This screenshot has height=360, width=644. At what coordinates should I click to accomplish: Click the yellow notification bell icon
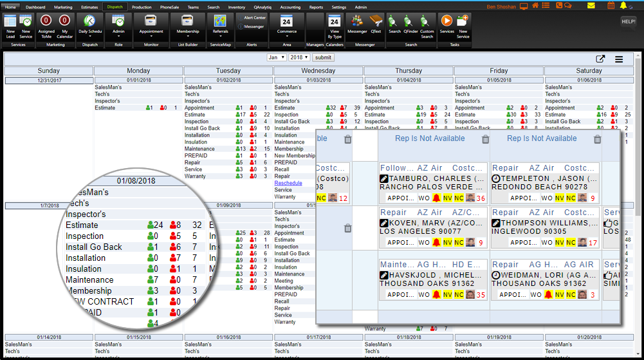pos(623,6)
